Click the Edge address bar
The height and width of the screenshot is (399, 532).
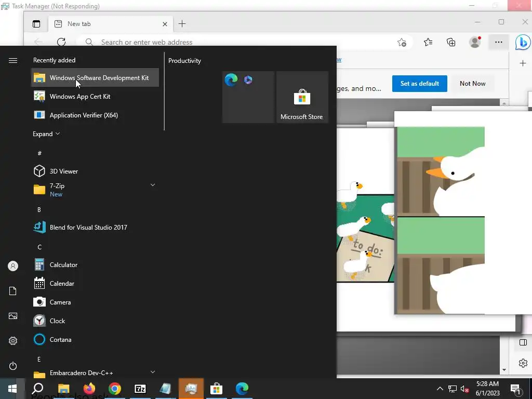coord(244,42)
